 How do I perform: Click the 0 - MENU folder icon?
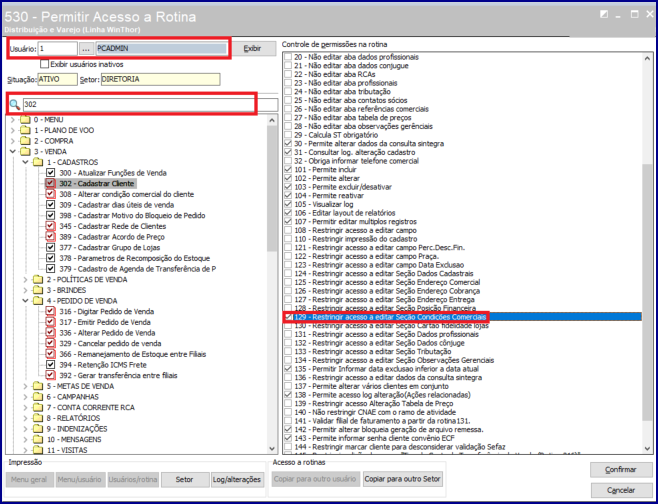point(25,120)
